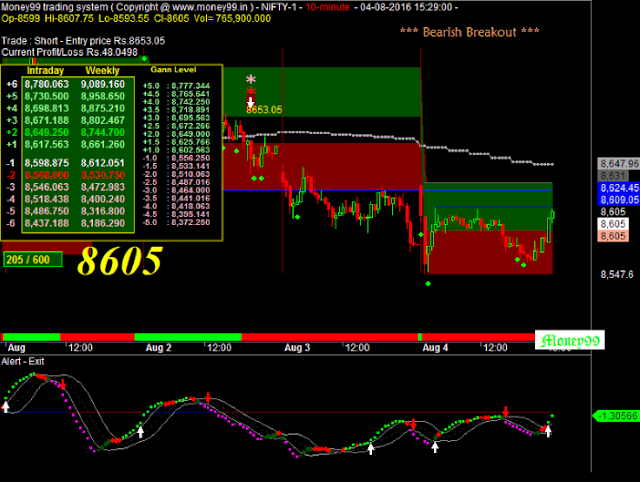Viewport: 640px width, 482px height.
Task: Click the 8653.05 entry price label on chart
Action: (x=264, y=110)
